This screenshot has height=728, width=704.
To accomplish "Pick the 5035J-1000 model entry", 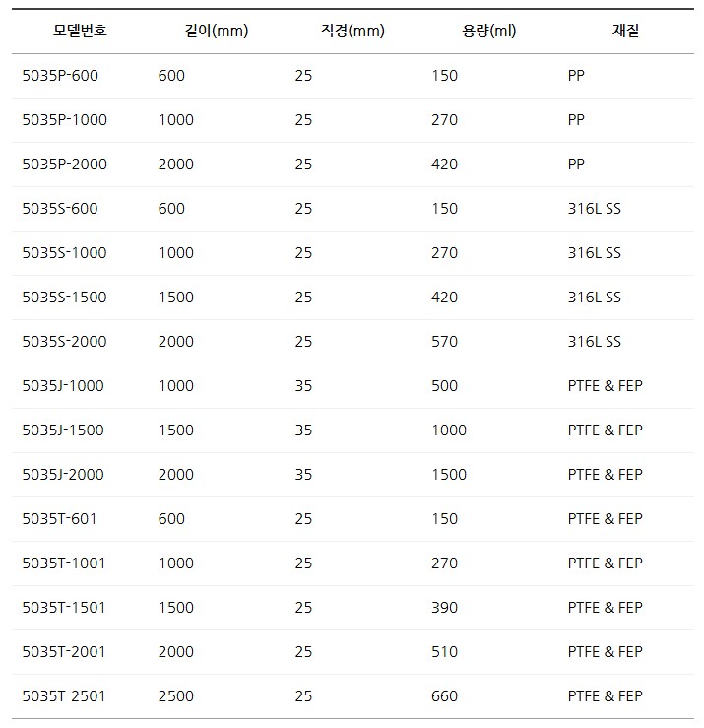I will (63, 386).
